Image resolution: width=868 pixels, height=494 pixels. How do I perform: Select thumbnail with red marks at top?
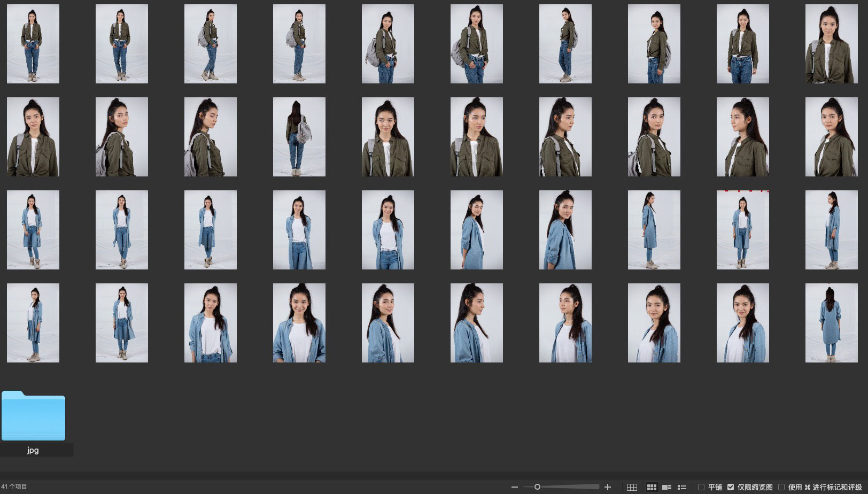point(742,230)
